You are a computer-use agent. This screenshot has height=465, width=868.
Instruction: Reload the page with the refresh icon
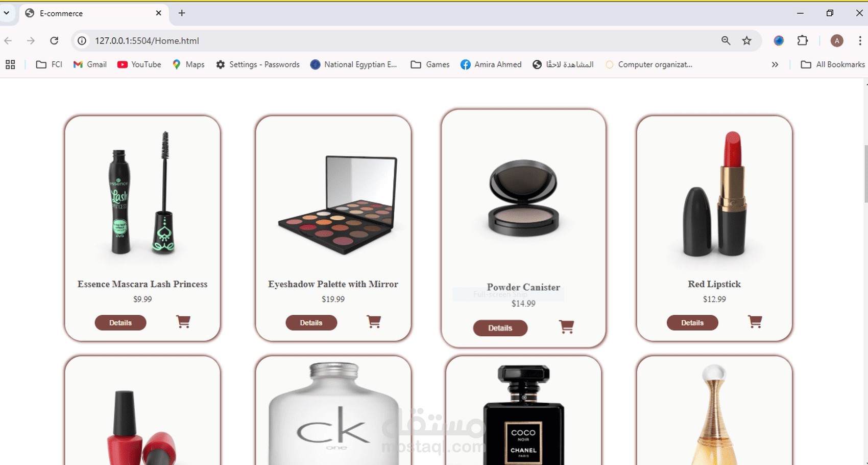[54, 40]
